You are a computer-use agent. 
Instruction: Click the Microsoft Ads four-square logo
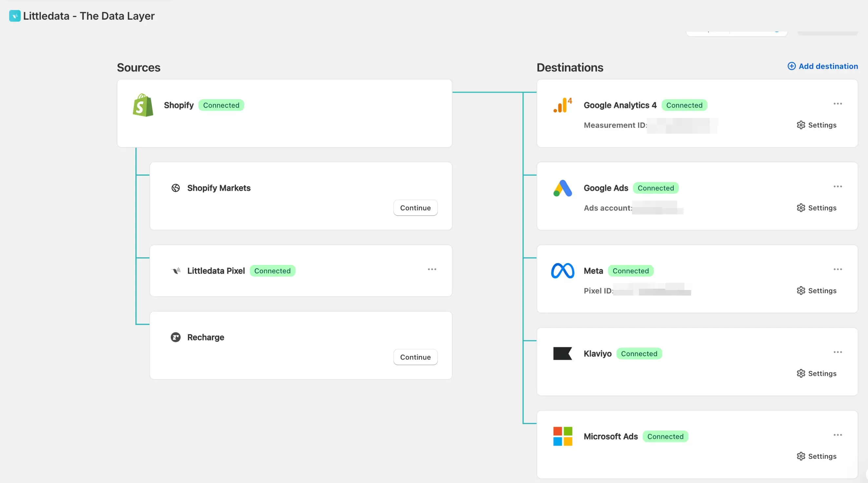[562, 436]
